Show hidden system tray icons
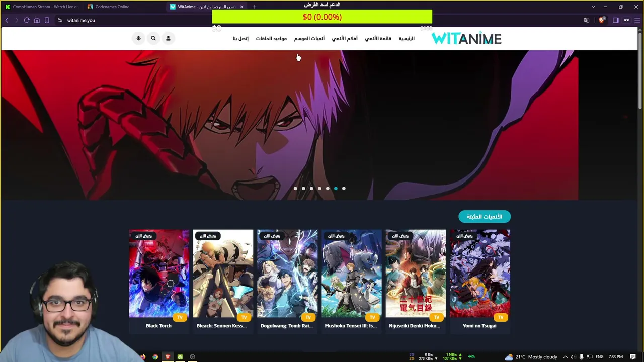This screenshot has height=362, width=644. [565, 357]
